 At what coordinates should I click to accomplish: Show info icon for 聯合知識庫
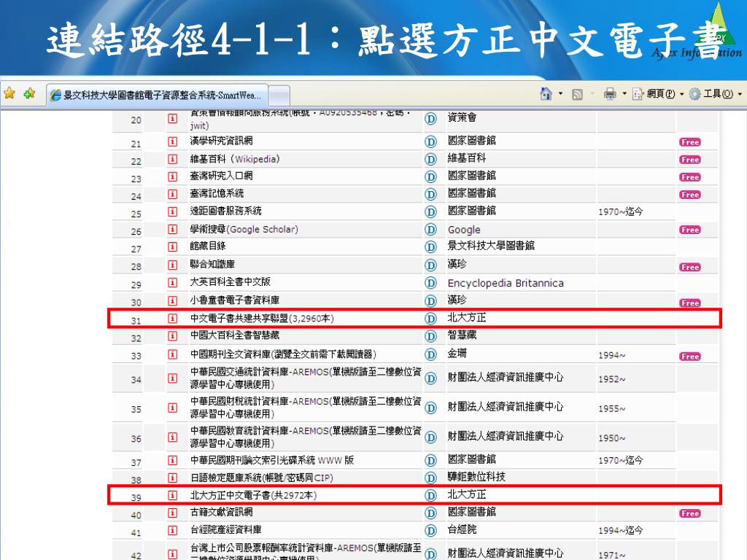tap(172, 265)
